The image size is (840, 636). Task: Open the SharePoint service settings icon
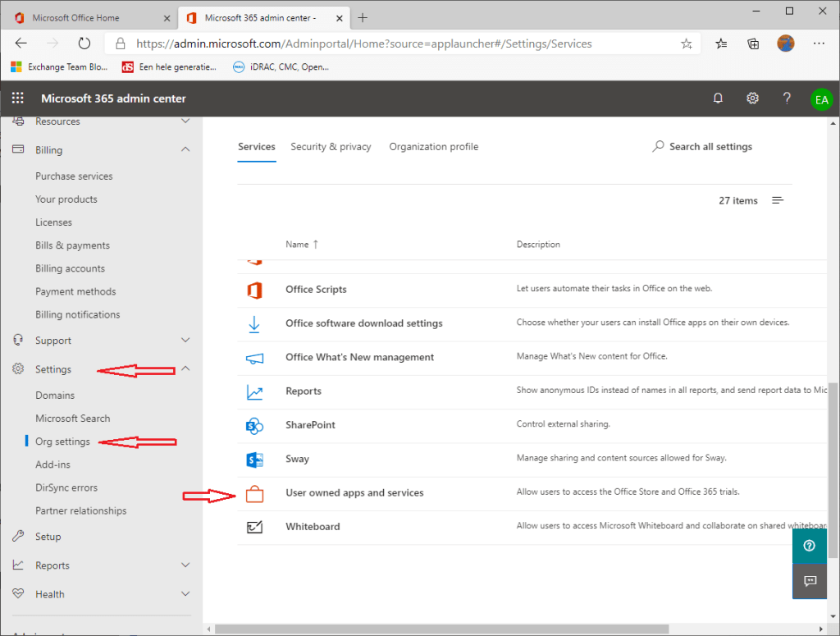[x=254, y=425]
